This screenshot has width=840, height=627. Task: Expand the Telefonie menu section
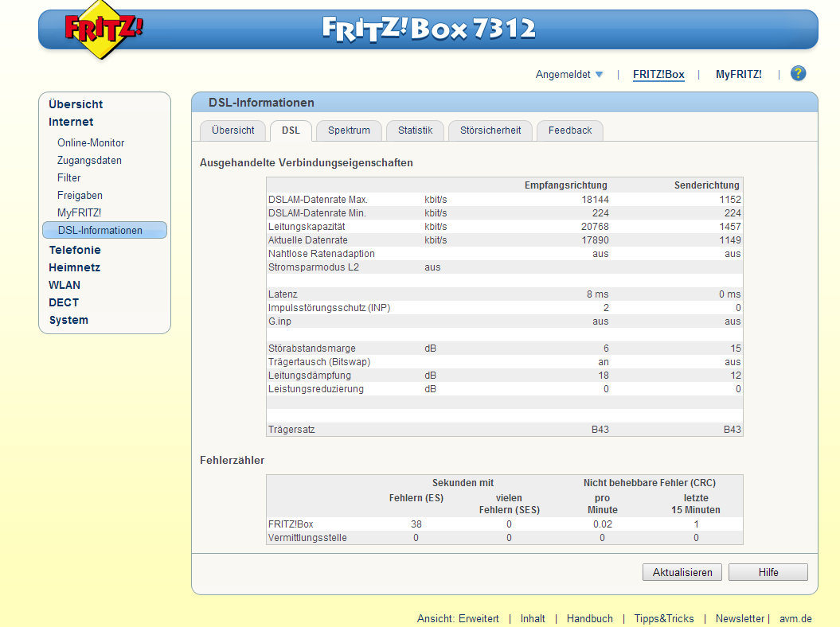[75, 250]
